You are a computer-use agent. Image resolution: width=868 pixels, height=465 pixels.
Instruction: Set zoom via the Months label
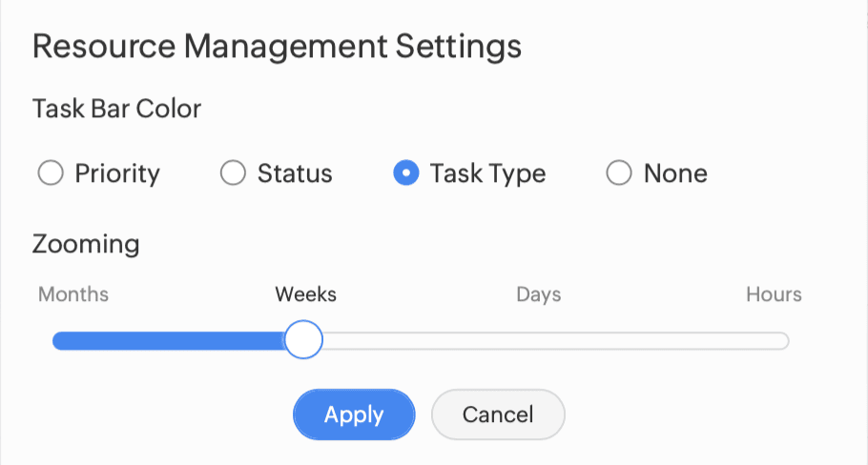[73, 293]
